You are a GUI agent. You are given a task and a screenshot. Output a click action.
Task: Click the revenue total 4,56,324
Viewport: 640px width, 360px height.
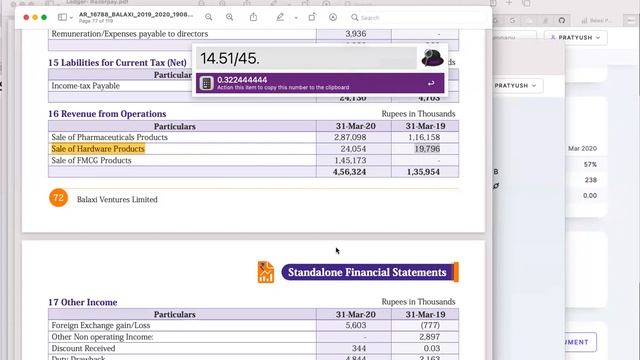349,172
